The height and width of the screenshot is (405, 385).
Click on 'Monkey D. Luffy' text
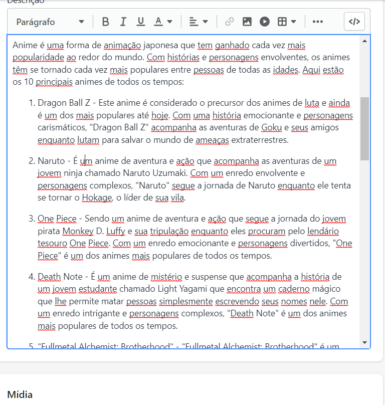point(94,231)
